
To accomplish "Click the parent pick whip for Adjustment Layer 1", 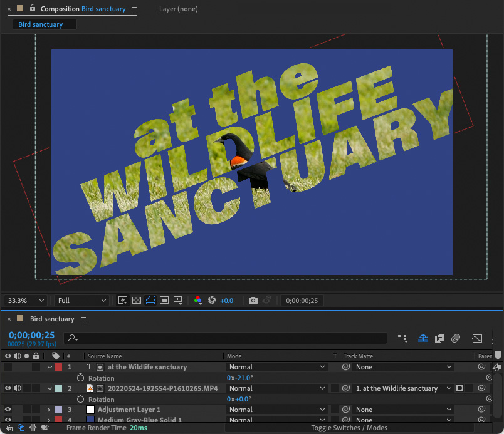I will [x=481, y=410].
